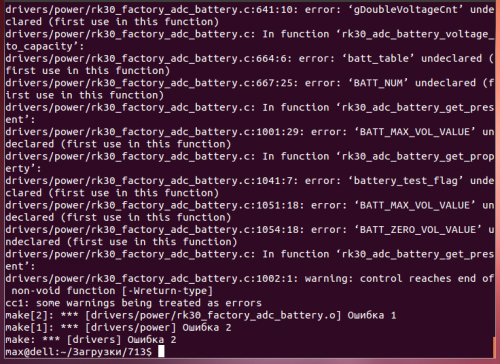500x364 pixels.
Task: Click the max@dell:~/Загрузки/713$ prompt text
Action: 78,352
